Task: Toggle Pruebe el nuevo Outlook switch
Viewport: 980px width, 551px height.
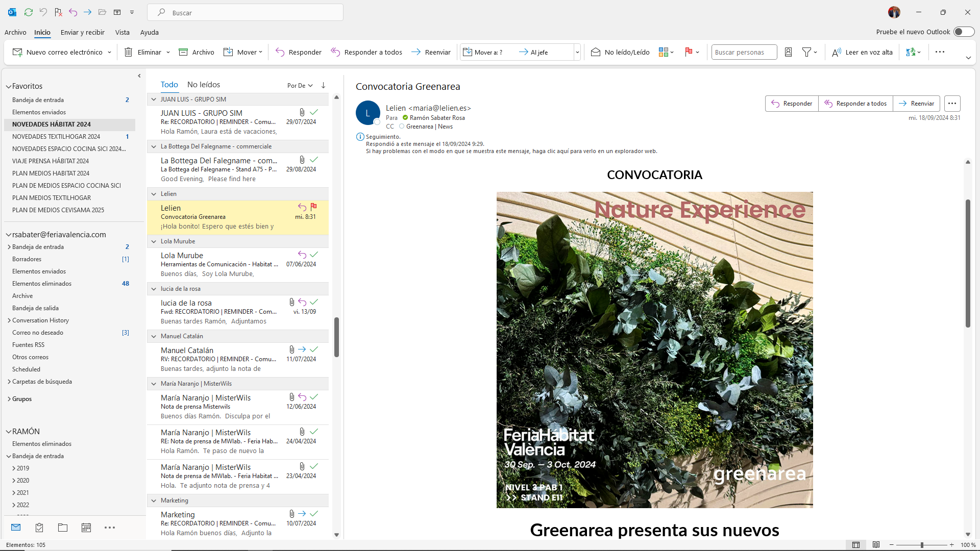Action: 964,32
